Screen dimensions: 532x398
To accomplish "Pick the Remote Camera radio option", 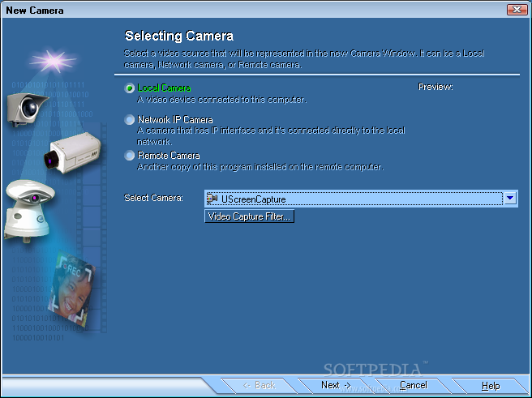I will coord(129,156).
